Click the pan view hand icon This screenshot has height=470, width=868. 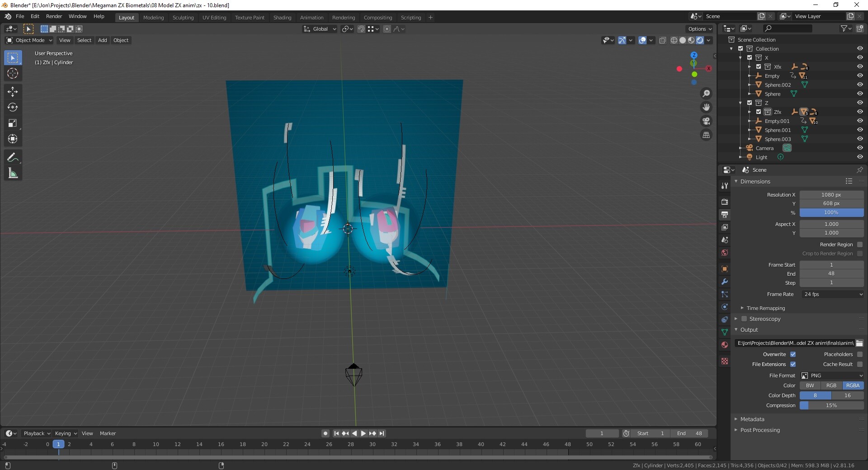pos(706,108)
